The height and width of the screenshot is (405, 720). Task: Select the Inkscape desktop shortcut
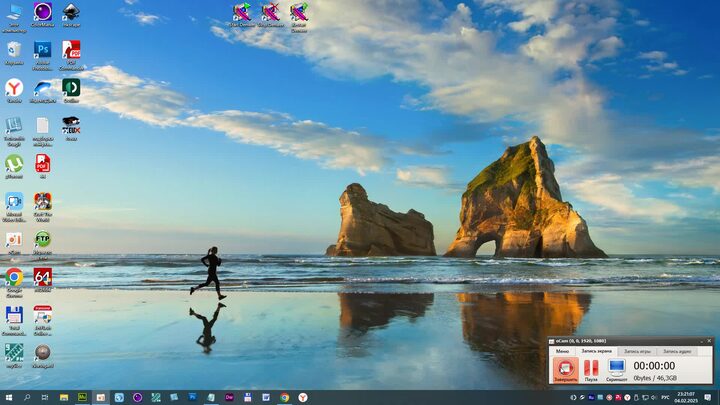[x=71, y=15]
